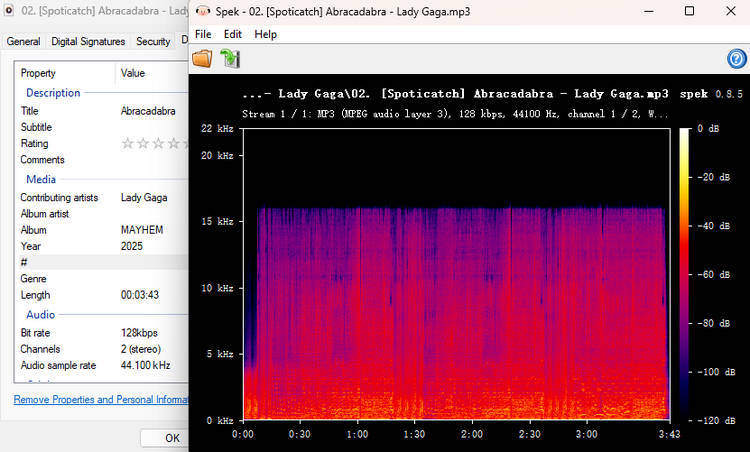Select the Title value 'Abracadabra'
The height and width of the screenshot is (452, 750).
pyautogui.click(x=148, y=111)
